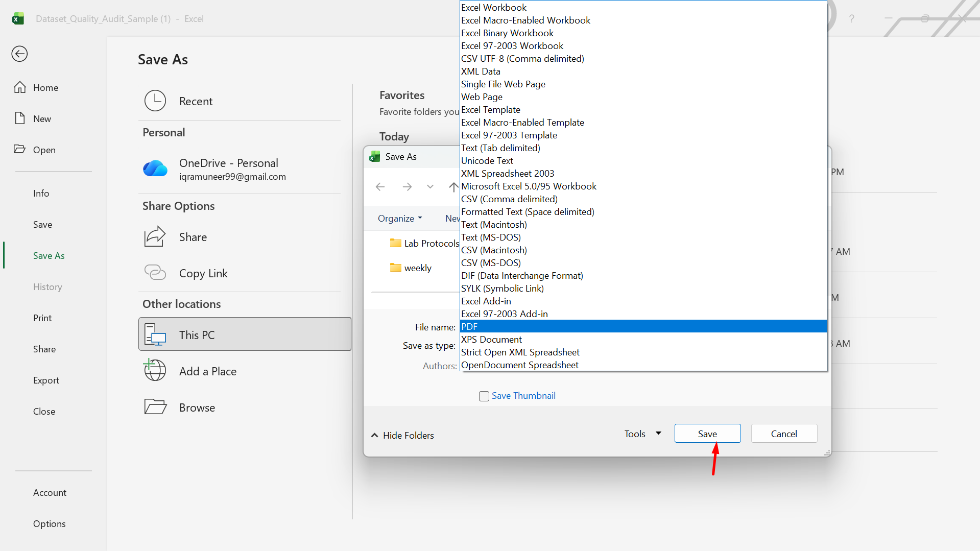
Task: Select CSV UTF-8 (Comma delimited) type
Action: point(643,58)
